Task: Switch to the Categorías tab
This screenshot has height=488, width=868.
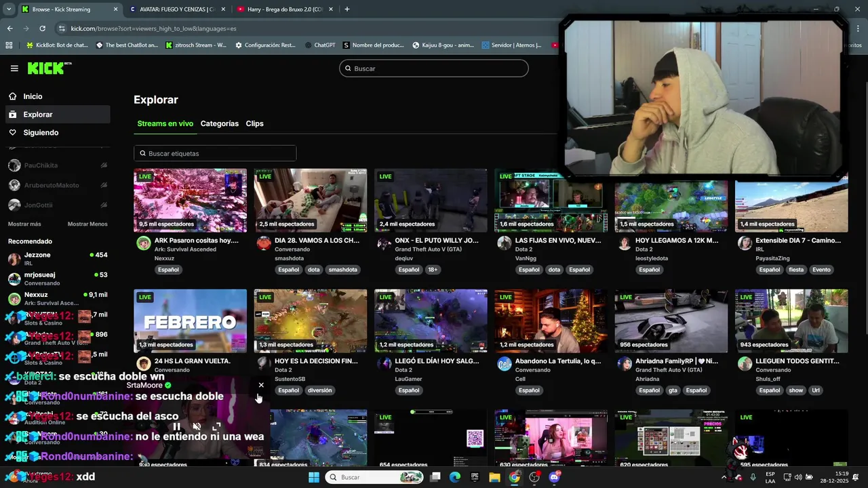Action: (x=219, y=123)
